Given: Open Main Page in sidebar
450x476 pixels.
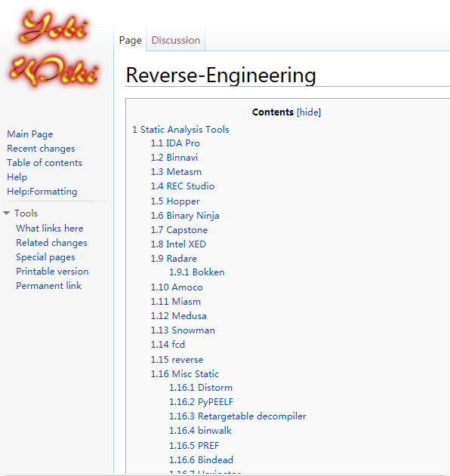Looking at the screenshot, I should point(30,134).
